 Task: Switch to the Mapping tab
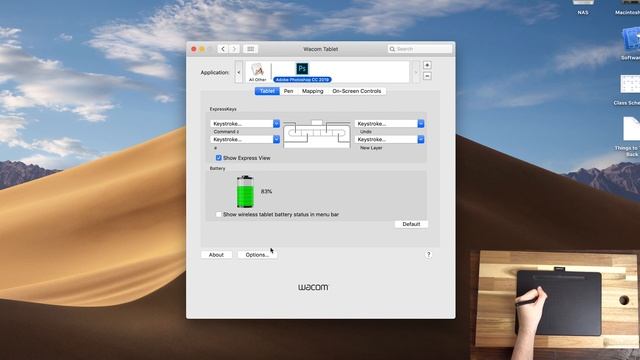[x=313, y=91]
